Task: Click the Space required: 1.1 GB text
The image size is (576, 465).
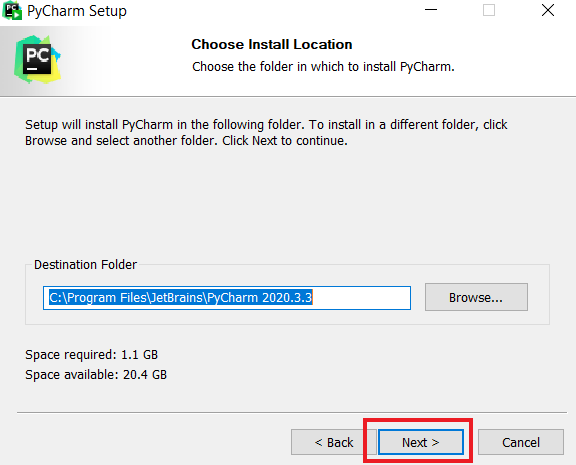Action: click(x=91, y=355)
